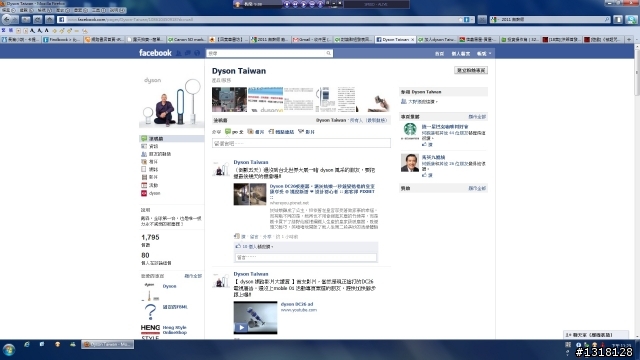Open Photos item in left sidebar
This screenshot has width=640, height=360.
coord(149,162)
